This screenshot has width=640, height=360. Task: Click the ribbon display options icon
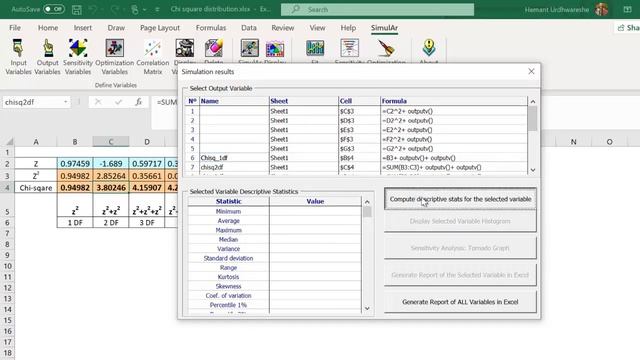[x=627, y=9]
